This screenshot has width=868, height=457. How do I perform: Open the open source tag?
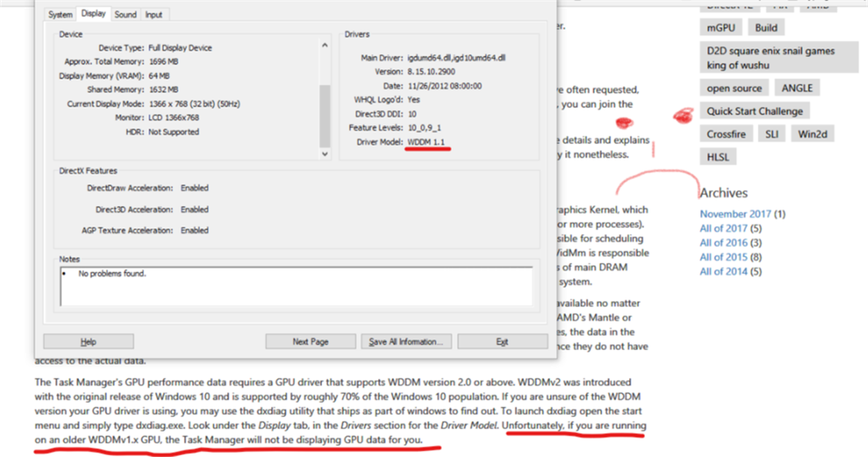tap(734, 88)
